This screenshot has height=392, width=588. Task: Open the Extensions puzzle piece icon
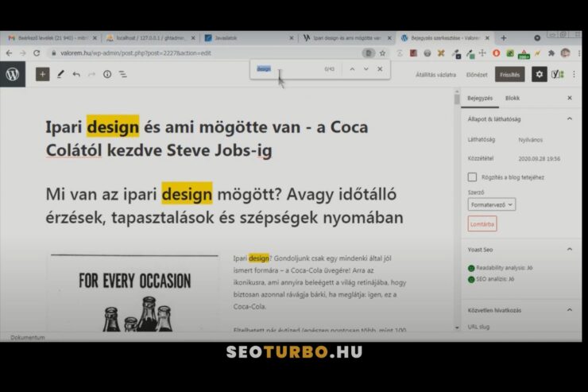tap(551, 53)
